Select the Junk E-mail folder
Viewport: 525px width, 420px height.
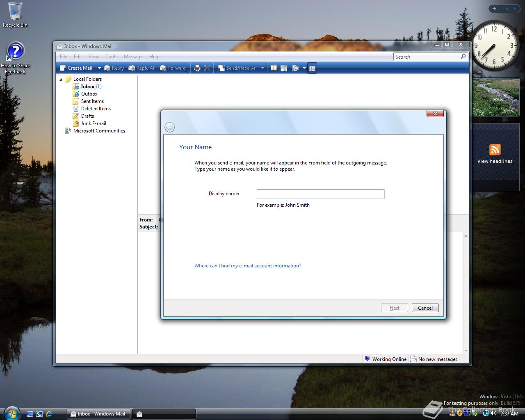coord(89,123)
